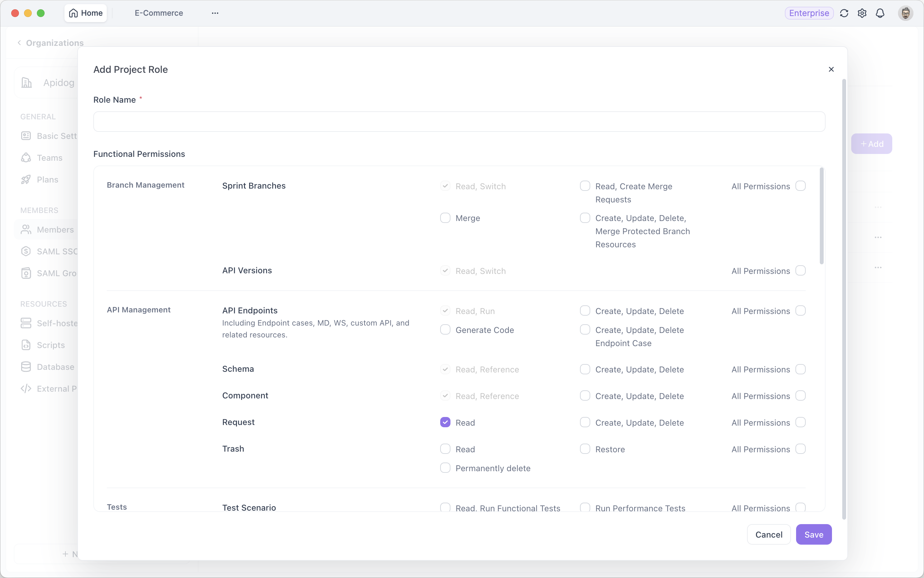The height and width of the screenshot is (578, 924).
Task: Check Create, Update, Delete for Schema
Action: click(585, 369)
